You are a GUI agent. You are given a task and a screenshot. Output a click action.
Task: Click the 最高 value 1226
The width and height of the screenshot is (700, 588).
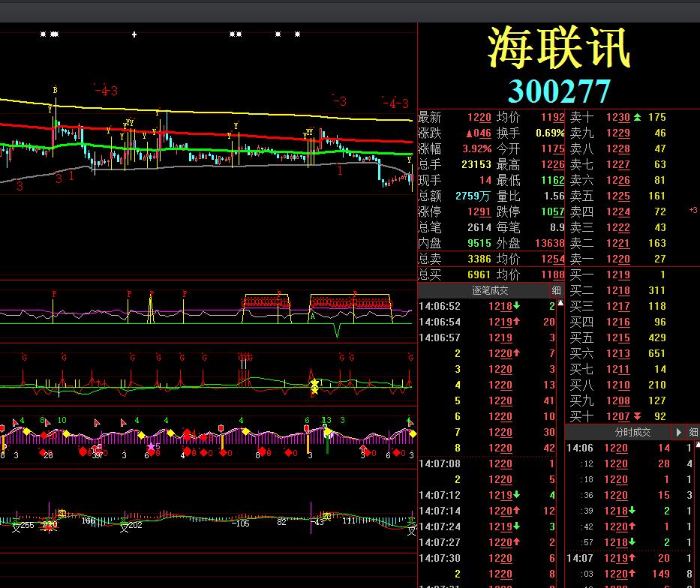pyautogui.click(x=553, y=164)
